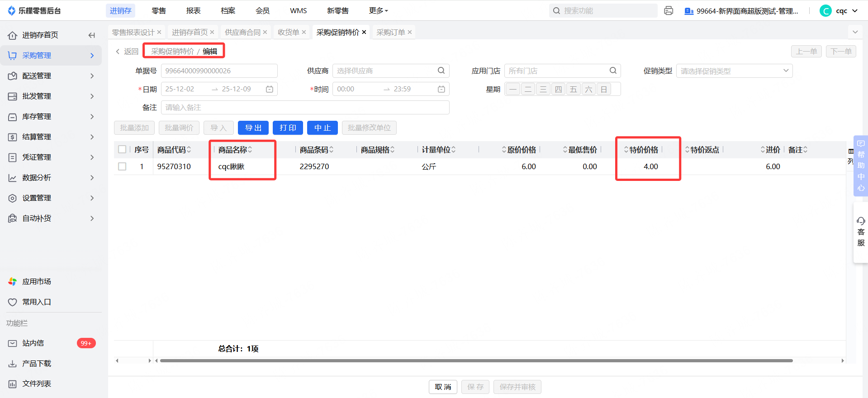The height and width of the screenshot is (398, 868).
Task: Expand the tab list overflow chevron
Action: [855, 32]
